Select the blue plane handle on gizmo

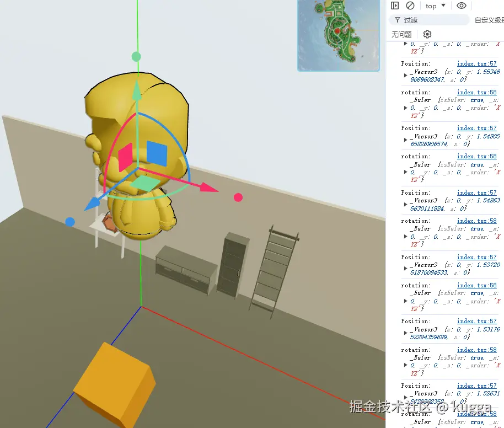157,153
